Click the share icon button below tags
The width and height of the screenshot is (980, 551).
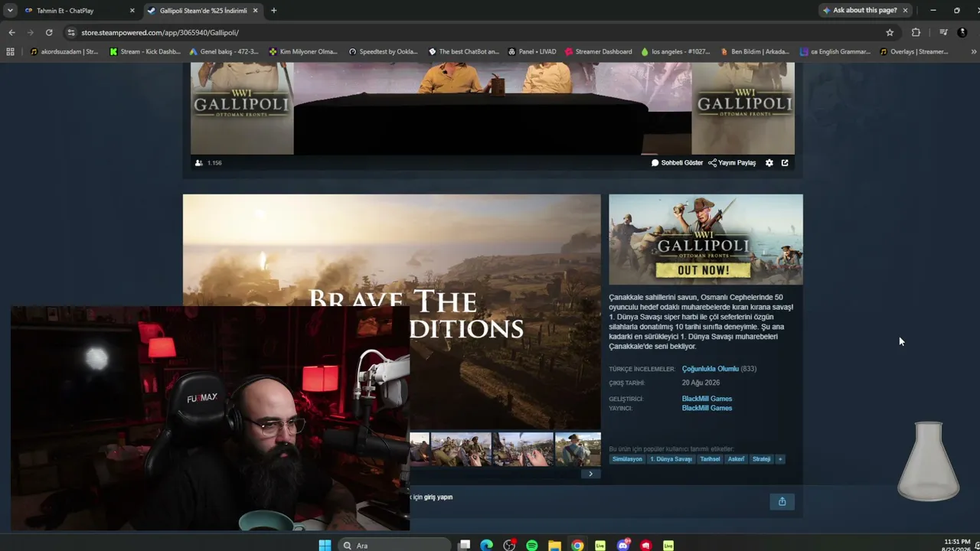tap(782, 501)
